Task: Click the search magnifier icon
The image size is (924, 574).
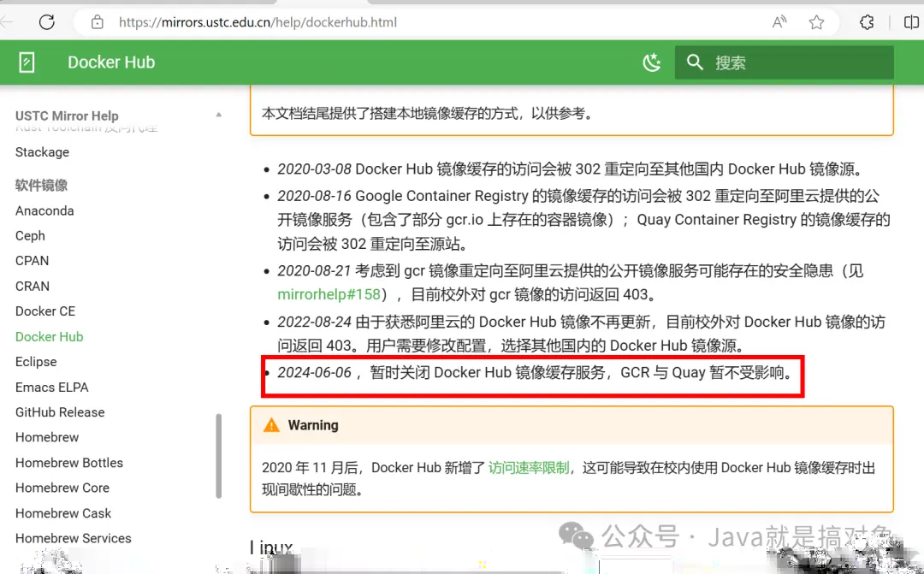Action: tap(695, 62)
